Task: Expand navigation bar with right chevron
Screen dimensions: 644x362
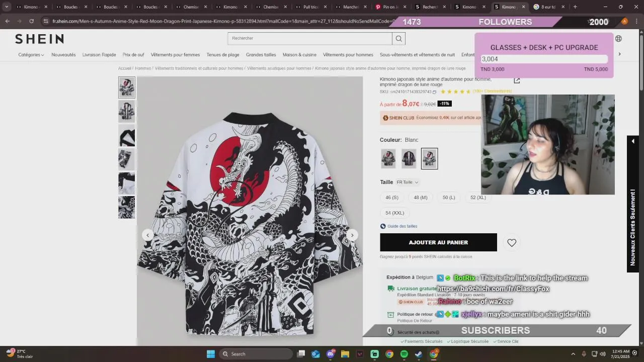Action: pyautogui.click(x=619, y=54)
